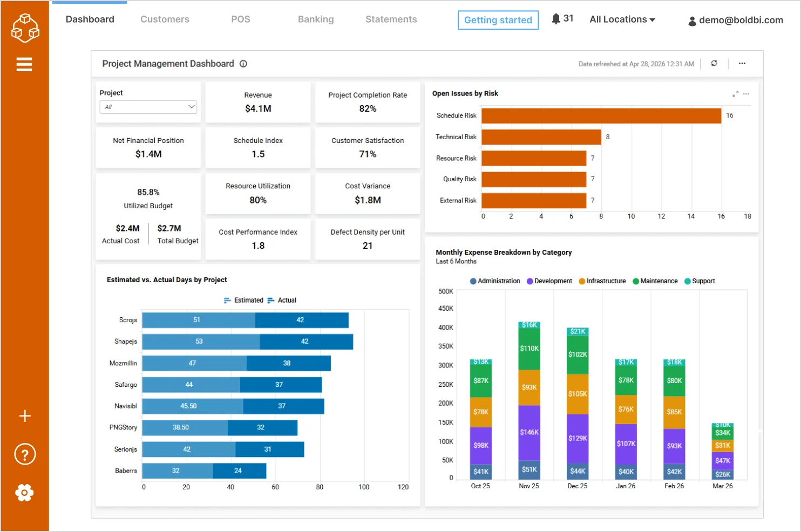Open the Open Issues by Risk widget options menu
801x532 pixels.
[746, 94]
